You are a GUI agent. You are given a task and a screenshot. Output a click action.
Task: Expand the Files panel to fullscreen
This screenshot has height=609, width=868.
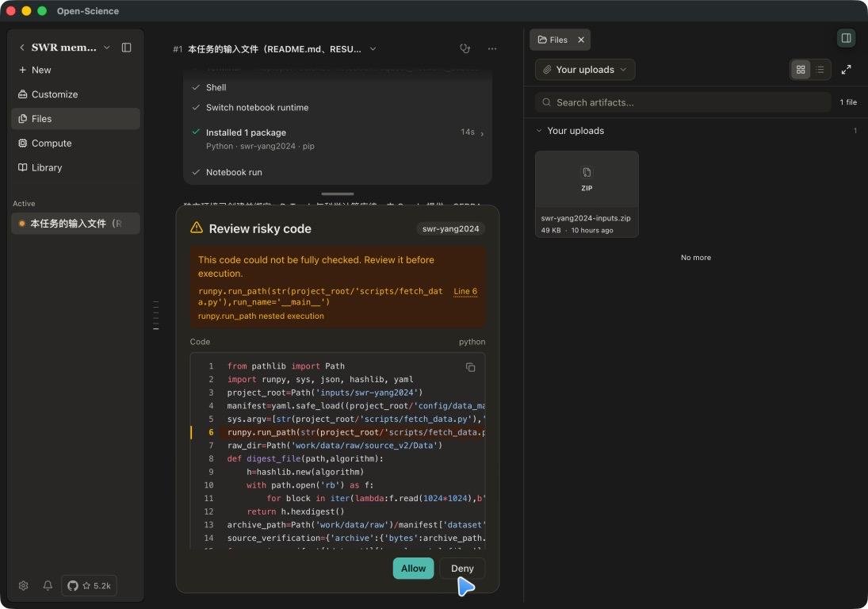click(x=846, y=70)
